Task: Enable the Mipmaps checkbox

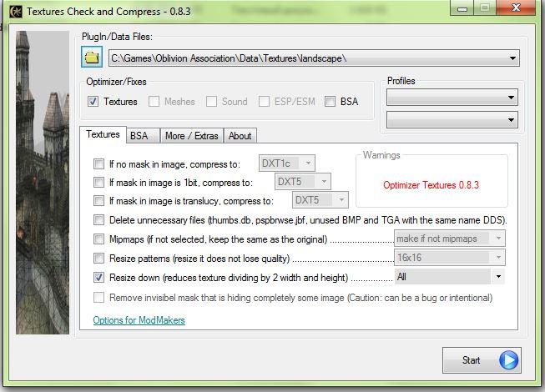Action: point(99,239)
